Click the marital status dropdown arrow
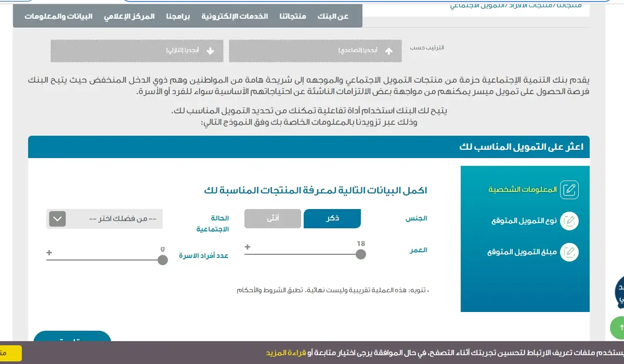 click(57, 219)
